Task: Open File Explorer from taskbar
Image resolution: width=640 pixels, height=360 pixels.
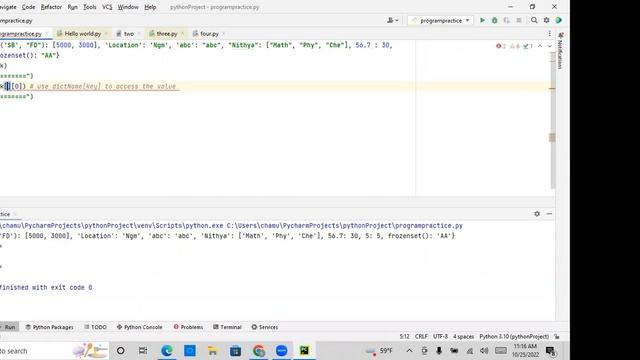Action: pos(212,351)
